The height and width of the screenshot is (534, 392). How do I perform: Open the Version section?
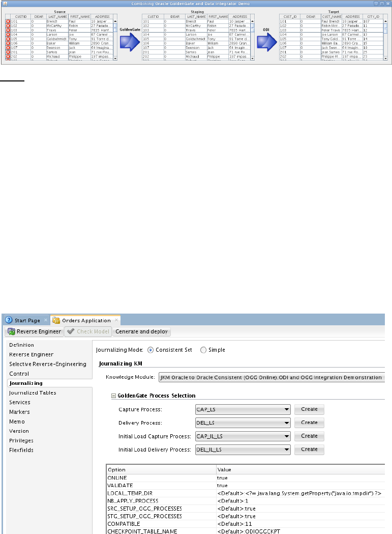tap(19, 431)
